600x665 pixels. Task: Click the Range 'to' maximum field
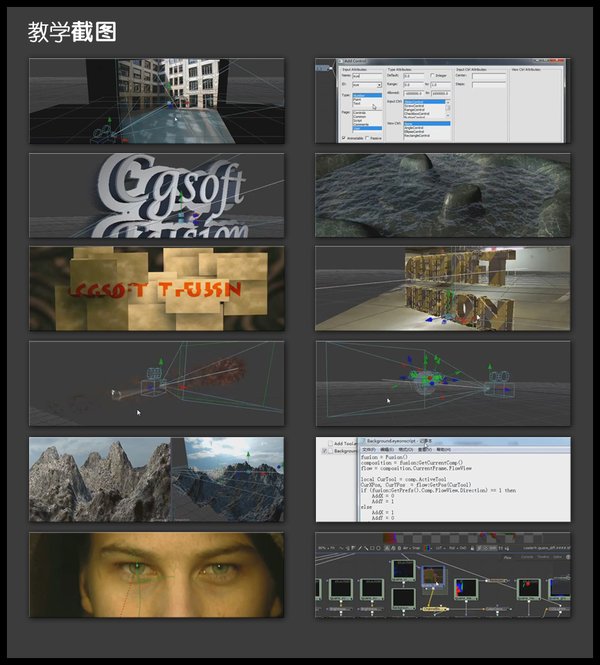click(x=441, y=85)
